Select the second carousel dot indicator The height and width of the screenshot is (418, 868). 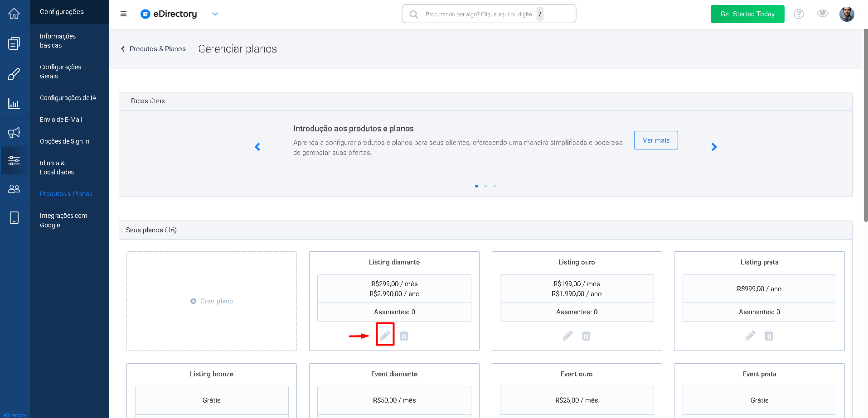point(485,186)
